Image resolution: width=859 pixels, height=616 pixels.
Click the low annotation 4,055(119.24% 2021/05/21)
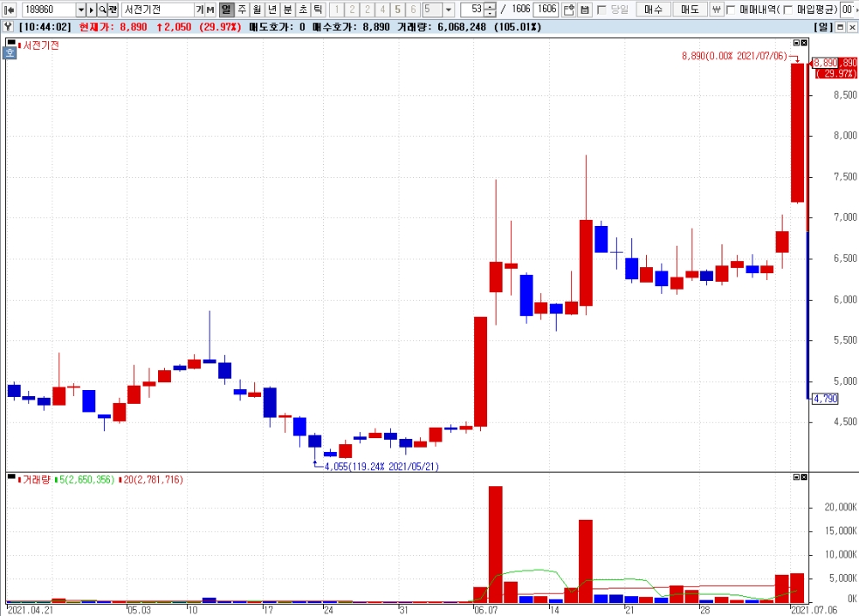pos(381,467)
